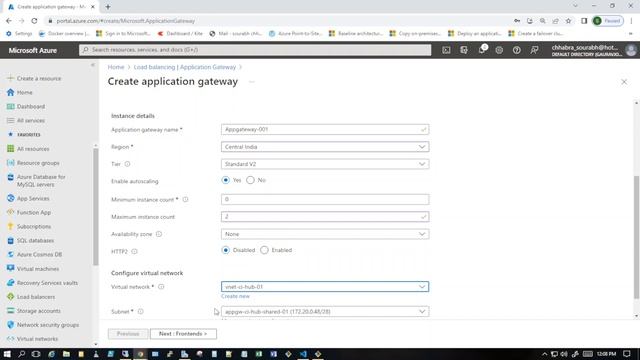Open the notifications bell icon
640x360 pixels.
[482, 50]
